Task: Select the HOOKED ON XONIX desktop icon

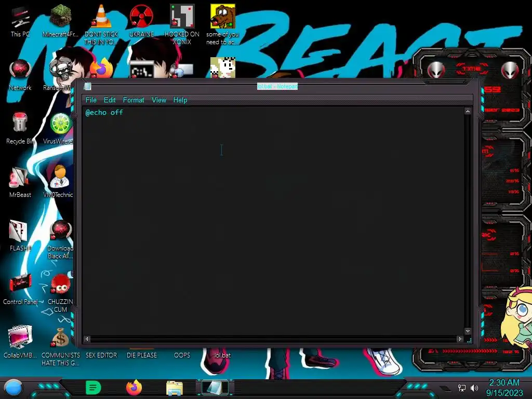Action: click(182, 24)
